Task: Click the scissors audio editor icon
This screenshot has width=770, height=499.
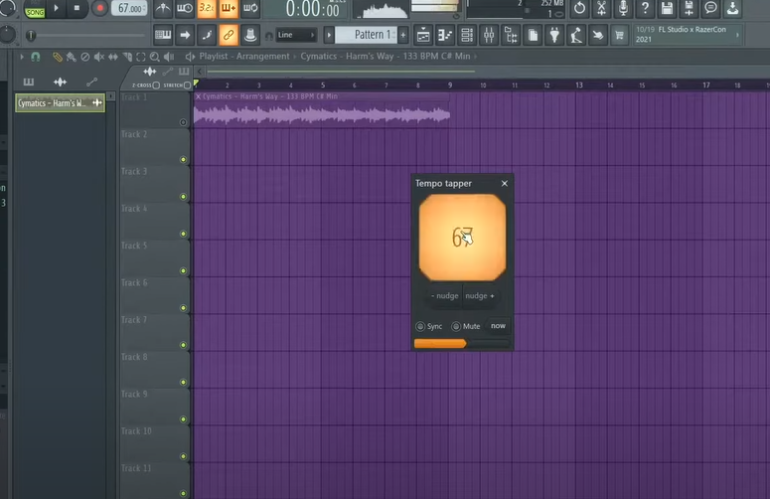Action: coord(602,8)
